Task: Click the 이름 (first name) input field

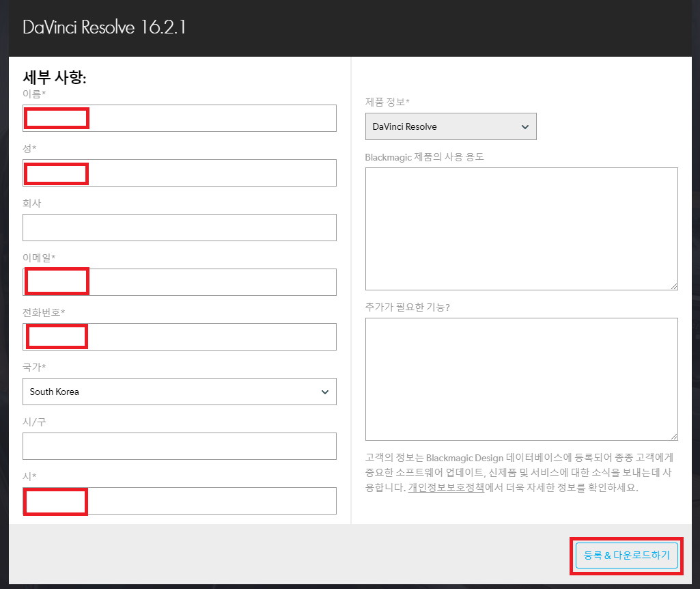Action: point(180,118)
